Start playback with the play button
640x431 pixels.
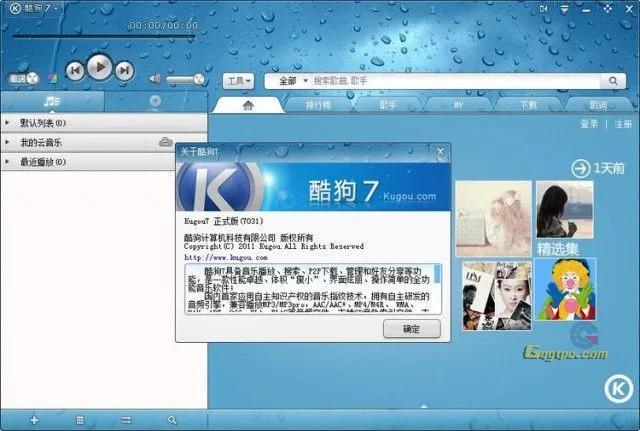coord(100,67)
